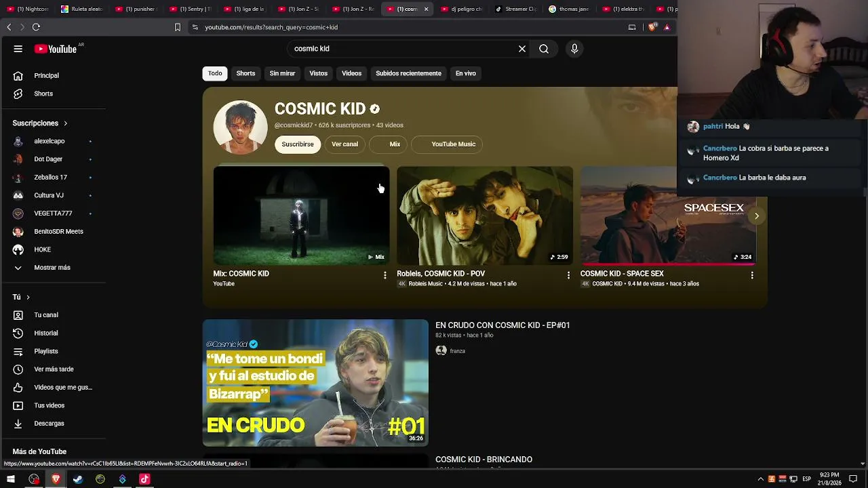
Task: Open options menu for Robleis, COSMIC KID - POV
Action: pyautogui.click(x=568, y=275)
